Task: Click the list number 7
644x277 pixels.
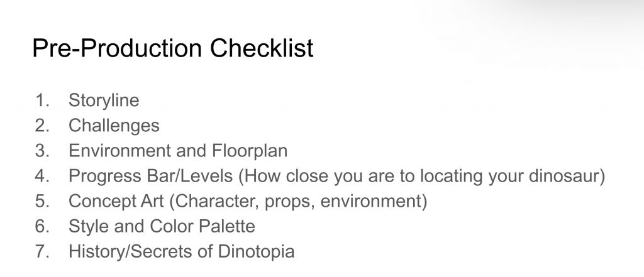Action: point(42,252)
